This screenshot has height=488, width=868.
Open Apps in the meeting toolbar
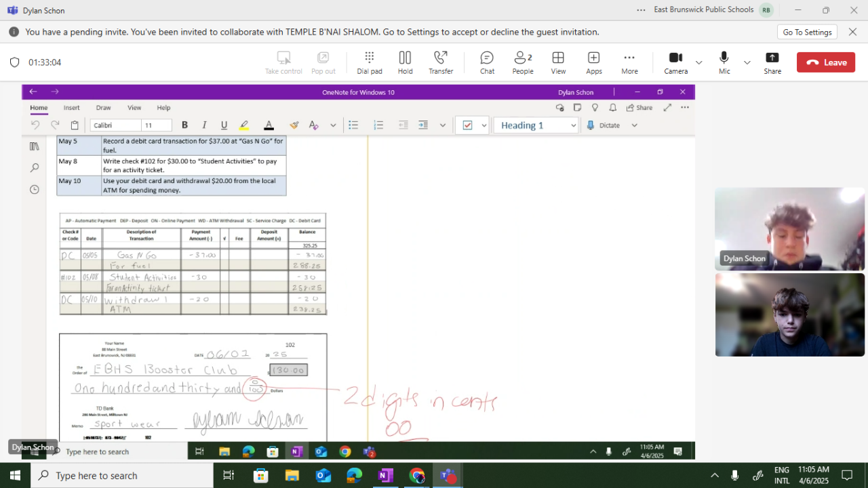click(x=594, y=62)
